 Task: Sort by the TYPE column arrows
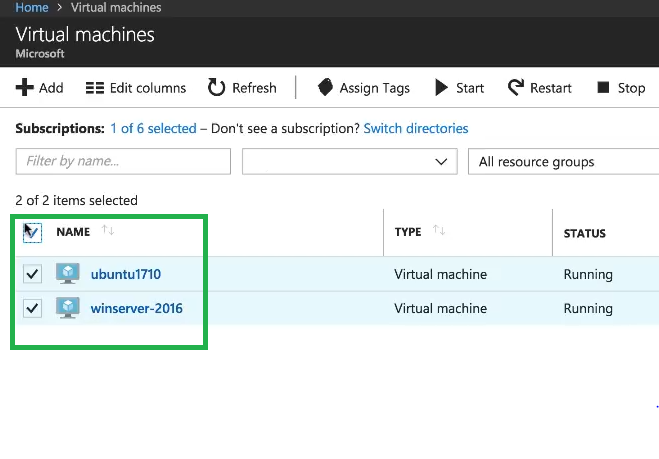439,230
